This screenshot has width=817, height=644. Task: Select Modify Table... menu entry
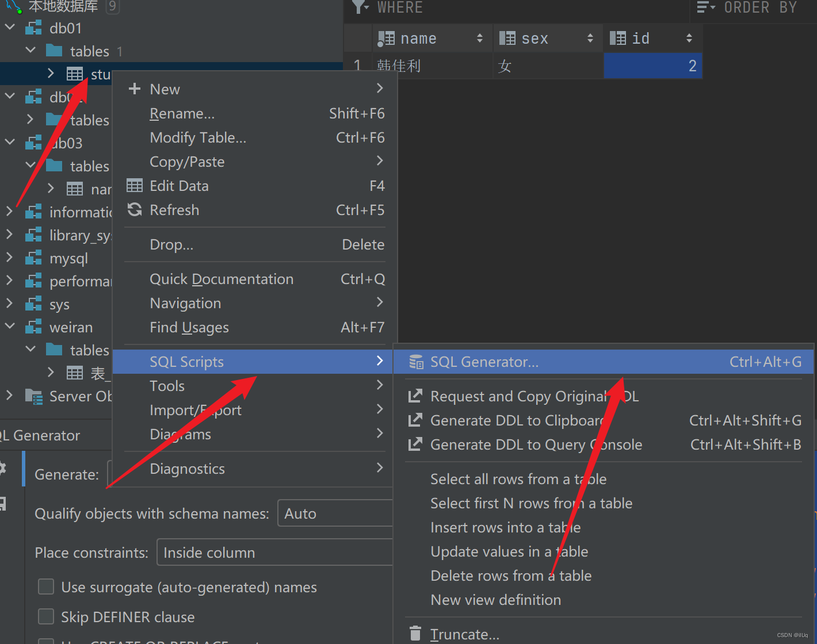point(255,137)
